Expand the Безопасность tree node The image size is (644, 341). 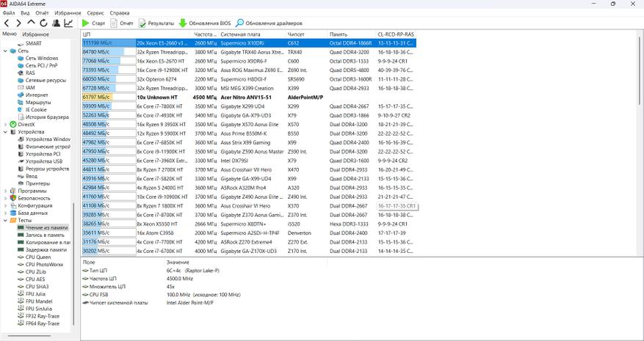[5, 198]
